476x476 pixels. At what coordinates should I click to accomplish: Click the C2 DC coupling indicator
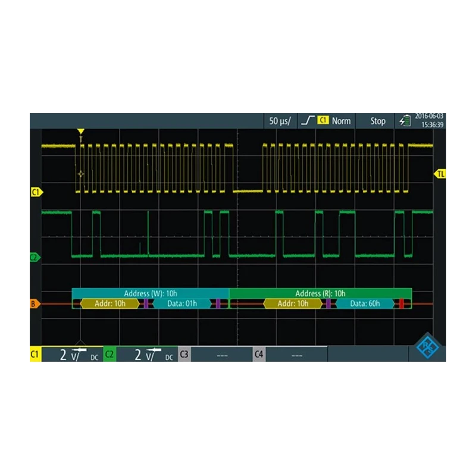tap(169, 358)
